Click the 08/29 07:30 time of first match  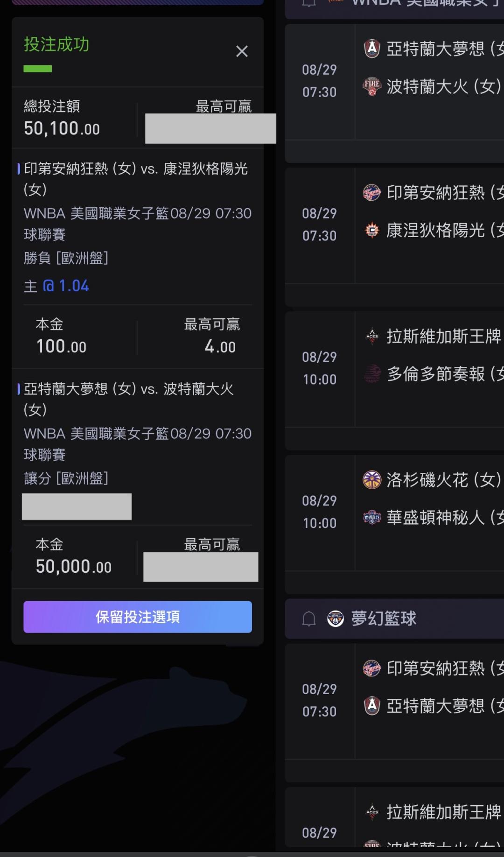click(x=319, y=81)
